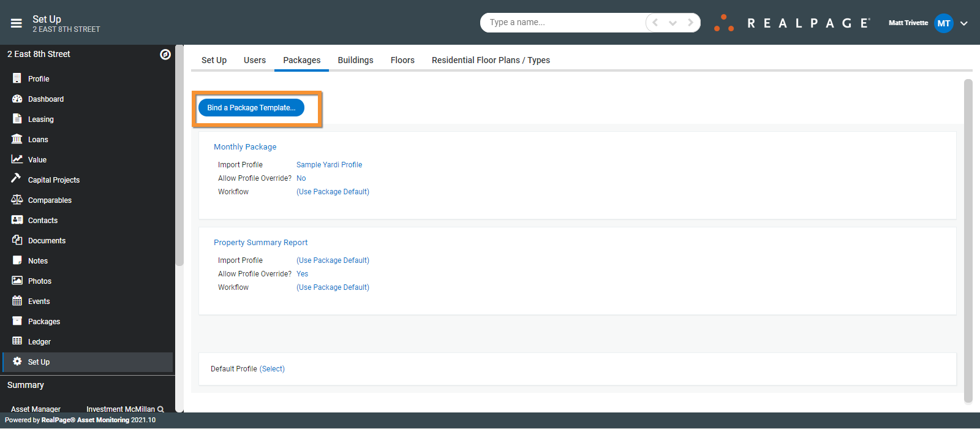Open Profile in the sidebar
Screen dimensions: 980x429
tap(39, 78)
